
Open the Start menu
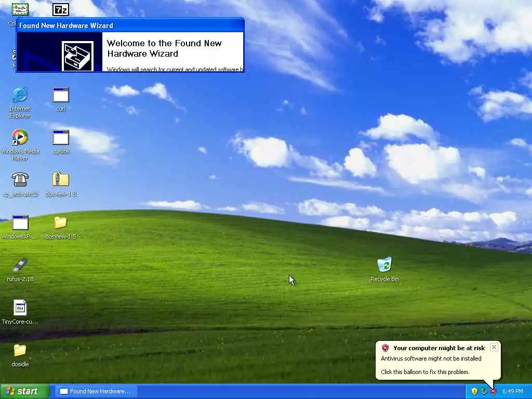[25, 391]
